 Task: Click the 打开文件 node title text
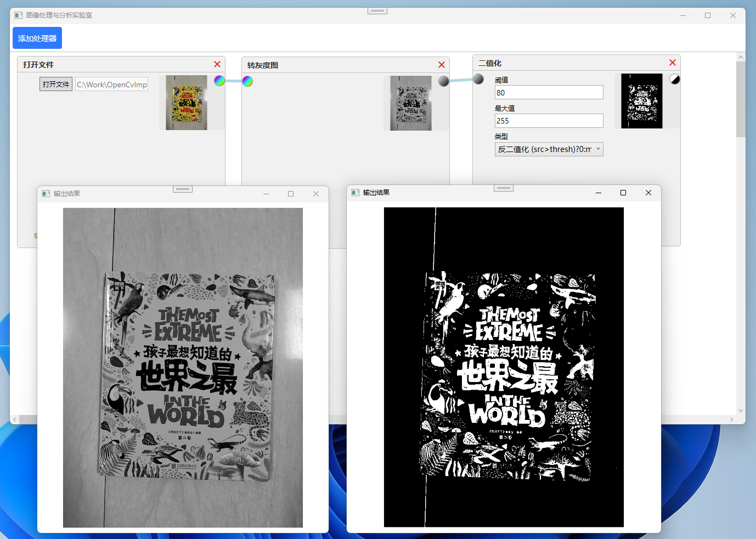38,65
